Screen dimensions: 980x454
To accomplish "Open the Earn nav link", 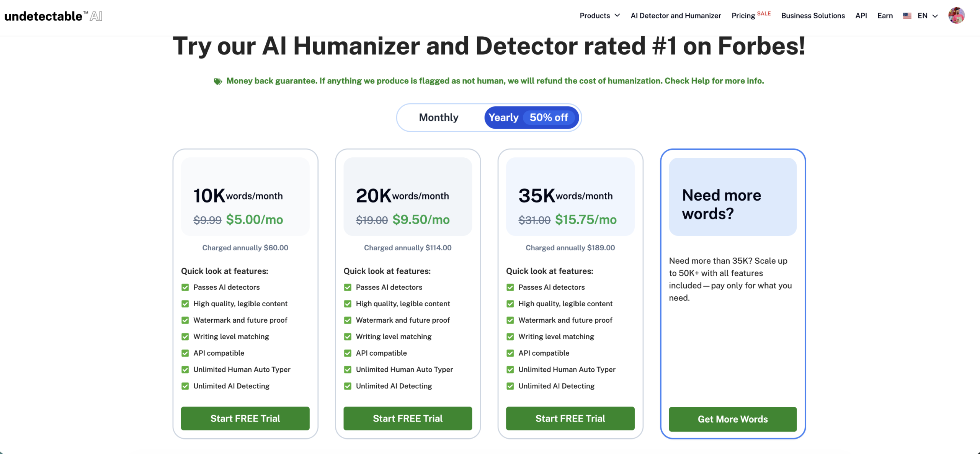I will [x=885, y=16].
